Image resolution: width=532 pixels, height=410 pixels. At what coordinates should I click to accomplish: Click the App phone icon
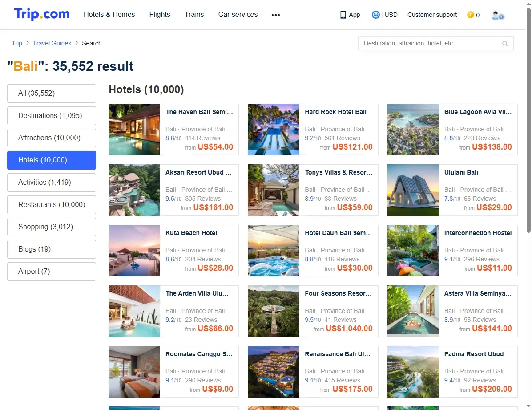(343, 15)
